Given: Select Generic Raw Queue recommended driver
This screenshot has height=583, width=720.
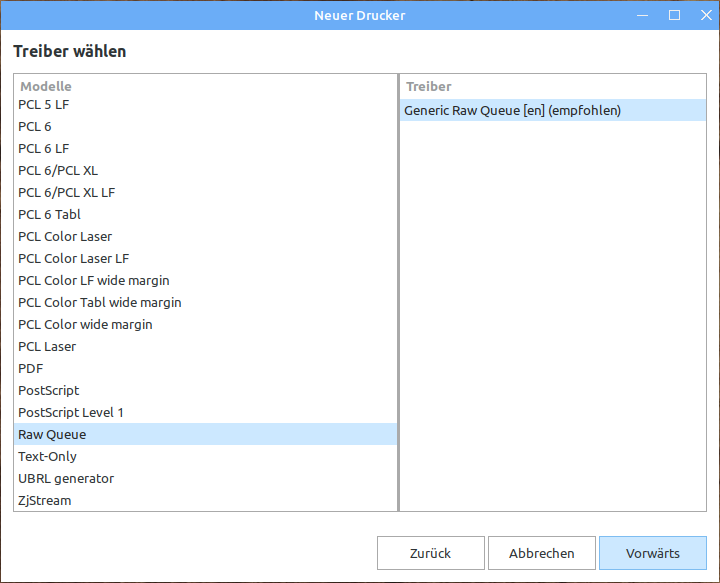Looking at the screenshot, I should [x=512, y=110].
